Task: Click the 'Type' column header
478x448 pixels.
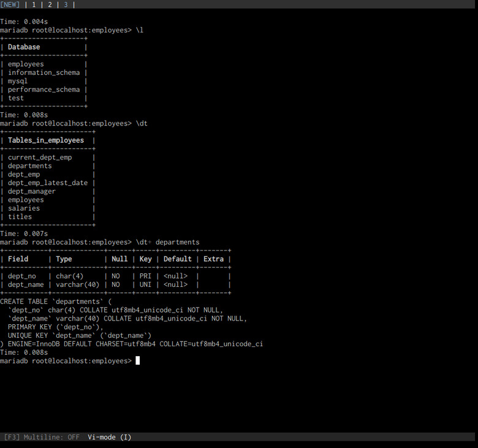Action: tap(64, 259)
